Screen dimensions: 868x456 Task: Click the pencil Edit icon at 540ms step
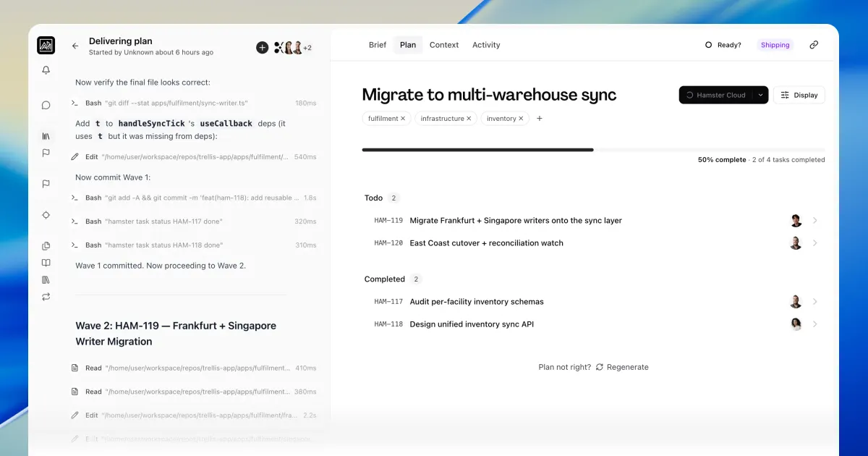click(75, 156)
